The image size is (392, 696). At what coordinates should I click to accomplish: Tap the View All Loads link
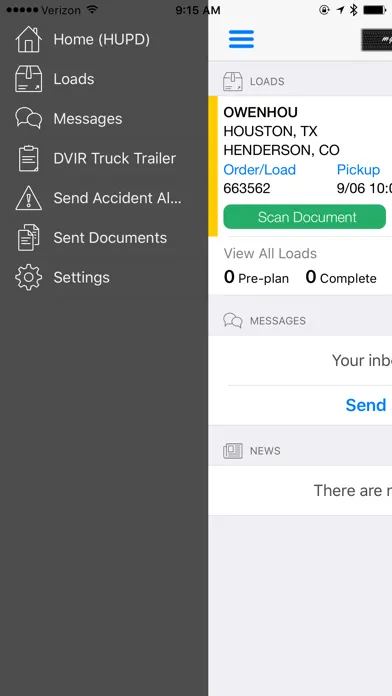(x=270, y=253)
